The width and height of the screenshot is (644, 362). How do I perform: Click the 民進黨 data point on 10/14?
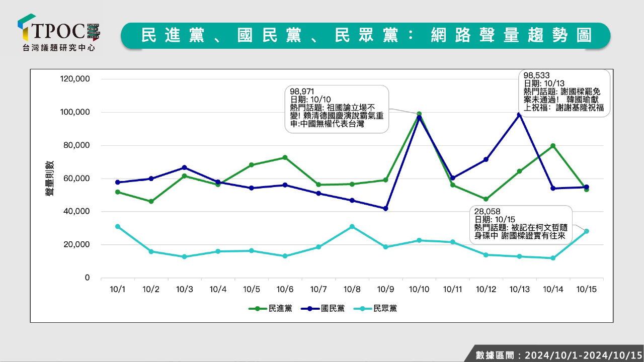(x=552, y=146)
